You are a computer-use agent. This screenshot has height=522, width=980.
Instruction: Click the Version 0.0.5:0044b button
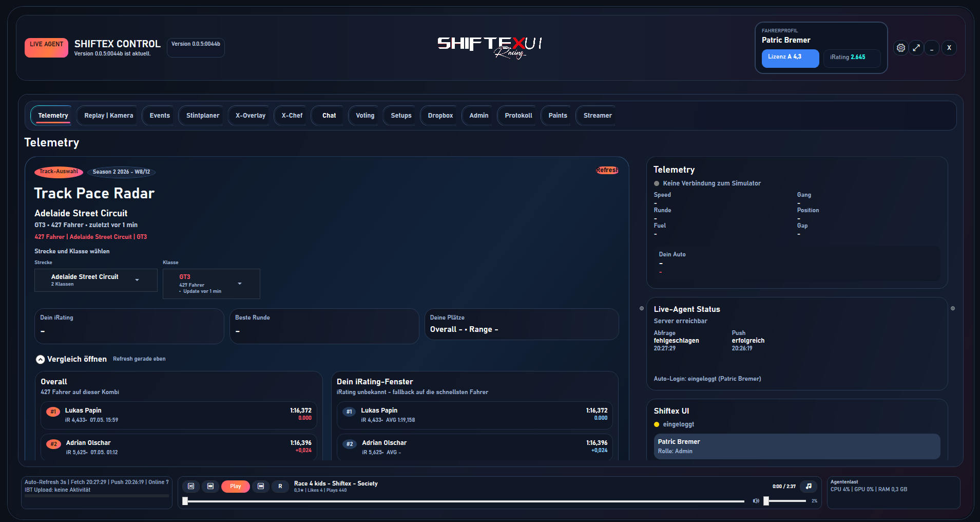click(x=196, y=48)
